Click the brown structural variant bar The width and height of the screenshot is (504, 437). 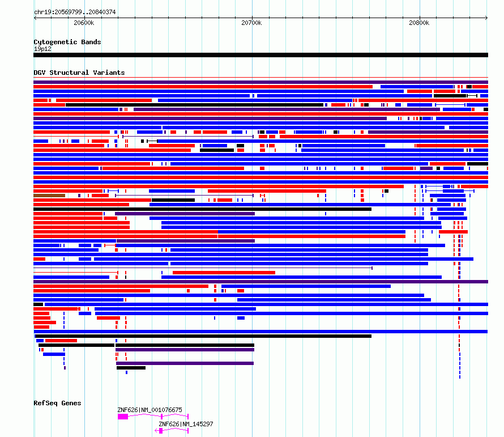(49, 196)
